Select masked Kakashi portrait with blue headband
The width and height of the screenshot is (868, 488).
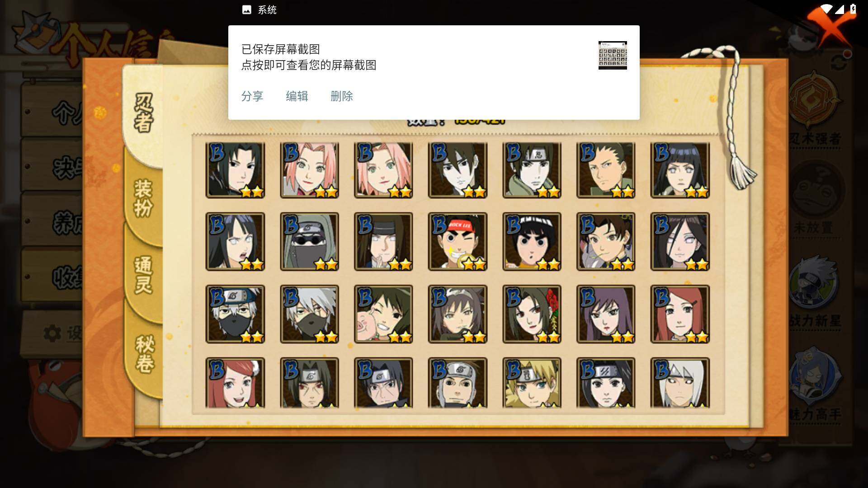[x=235, y=314]
